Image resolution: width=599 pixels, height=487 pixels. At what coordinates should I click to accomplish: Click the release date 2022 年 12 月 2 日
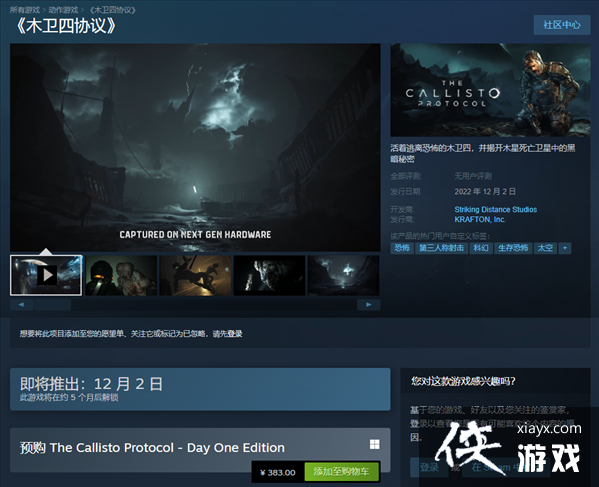click(485, 191)
